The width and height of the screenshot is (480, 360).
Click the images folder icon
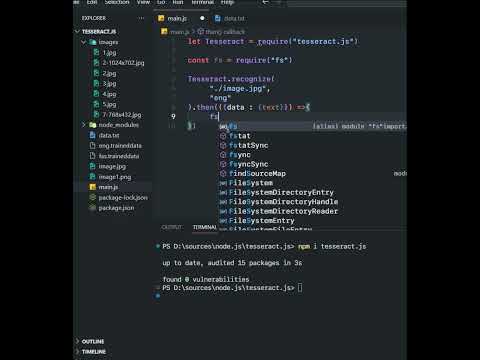point(93,42)
